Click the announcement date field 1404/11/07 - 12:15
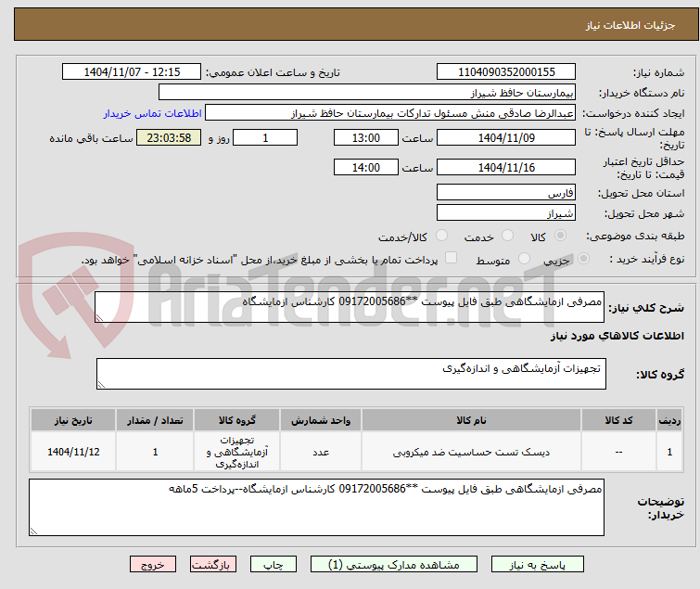Viewport: 700px width, 589px height. [x=132, y=72]
